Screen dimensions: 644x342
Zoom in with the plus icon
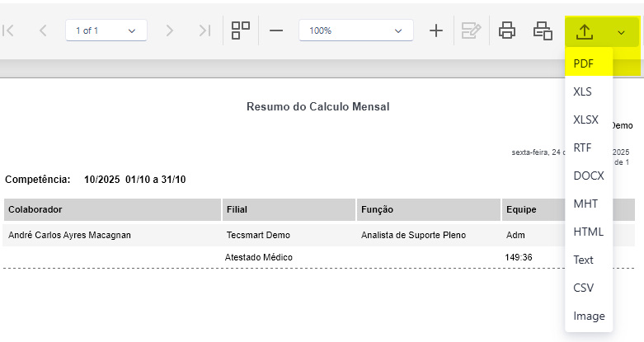click(435, 30)
